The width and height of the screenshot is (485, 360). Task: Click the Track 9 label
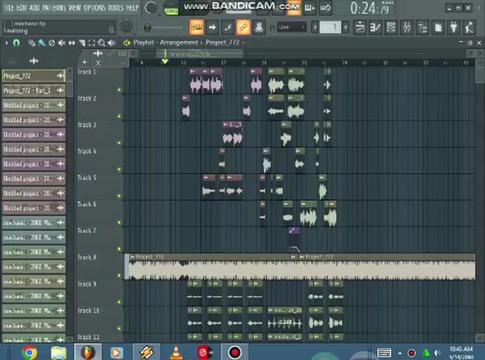87,284
